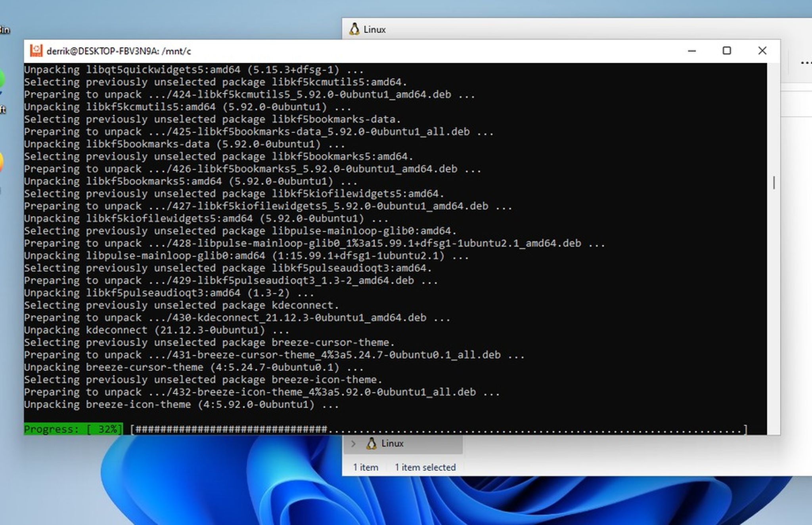
Task: Click line 'Unpacking libkf5bookmarks-data (5.92.0-0ubuntu1) ...'
Action: (184, 144)
